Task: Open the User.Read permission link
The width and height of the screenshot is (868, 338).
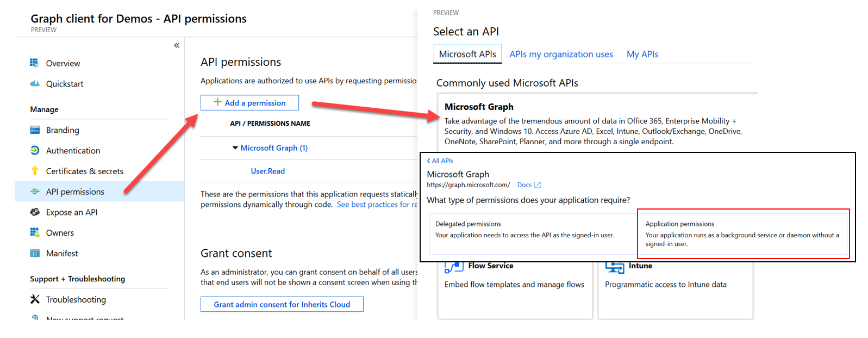Action: [x=267, y=171]
